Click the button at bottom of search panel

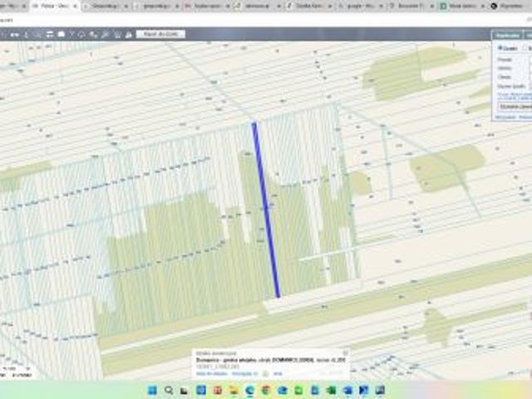tap(514, 107)
